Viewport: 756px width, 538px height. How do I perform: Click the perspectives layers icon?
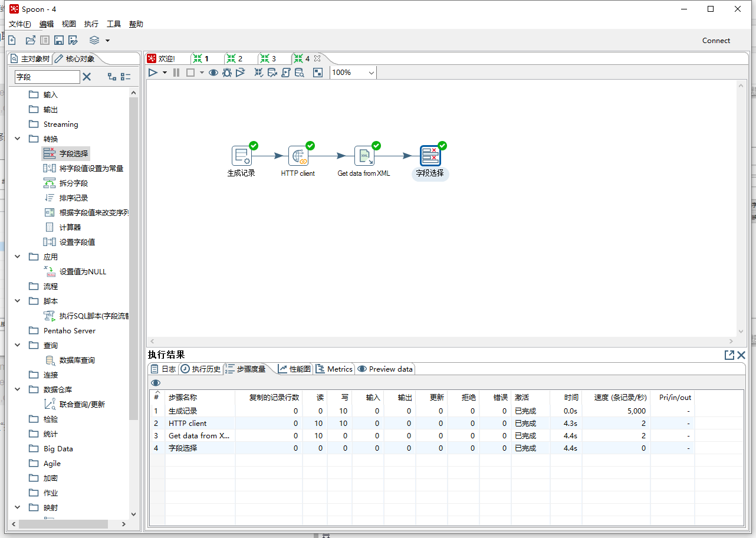click(94, 40)
